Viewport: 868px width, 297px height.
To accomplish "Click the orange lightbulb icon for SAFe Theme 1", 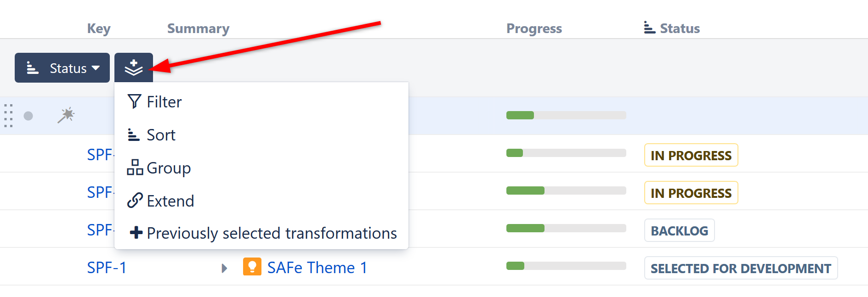I will click(253, 267).
